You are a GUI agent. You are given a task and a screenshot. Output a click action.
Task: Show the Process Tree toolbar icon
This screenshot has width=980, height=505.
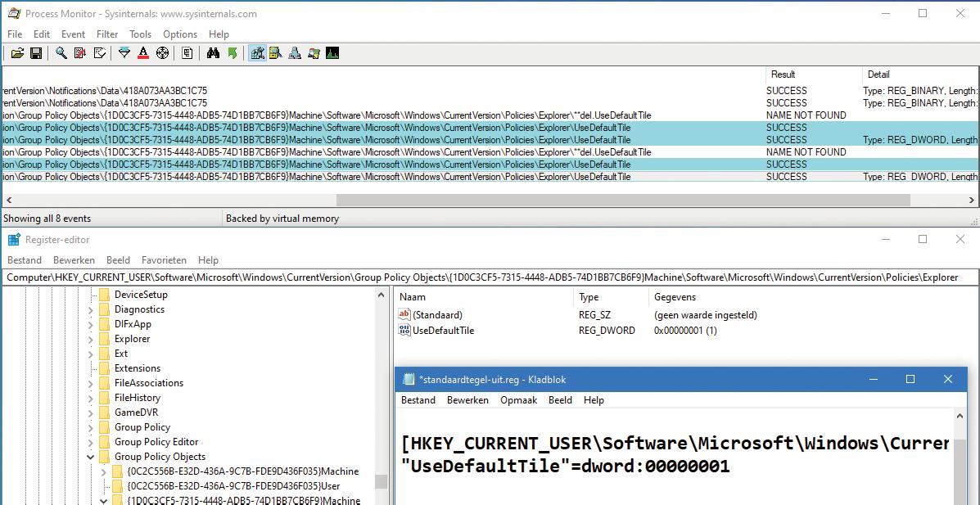[x=187, y=54]
